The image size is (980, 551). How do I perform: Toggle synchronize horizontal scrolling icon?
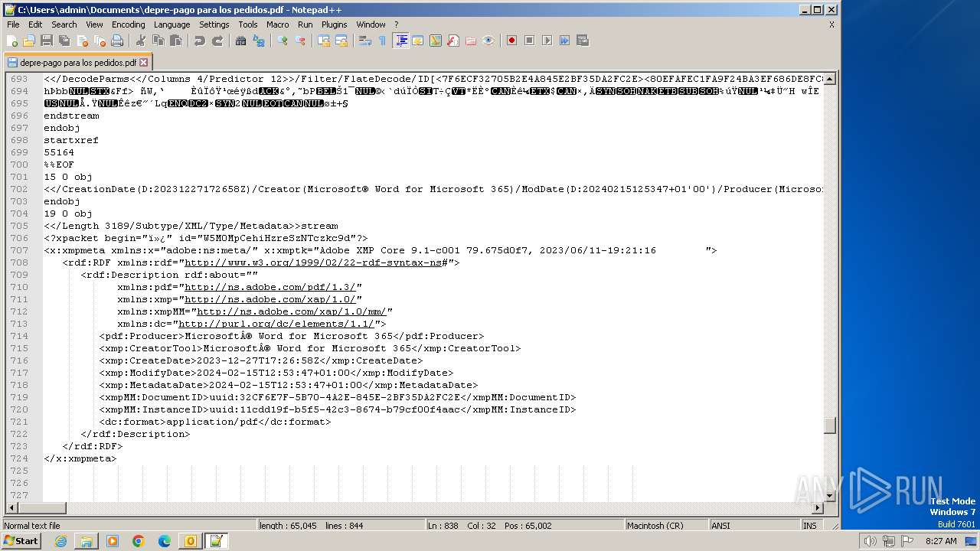click(x=341, y=41)
